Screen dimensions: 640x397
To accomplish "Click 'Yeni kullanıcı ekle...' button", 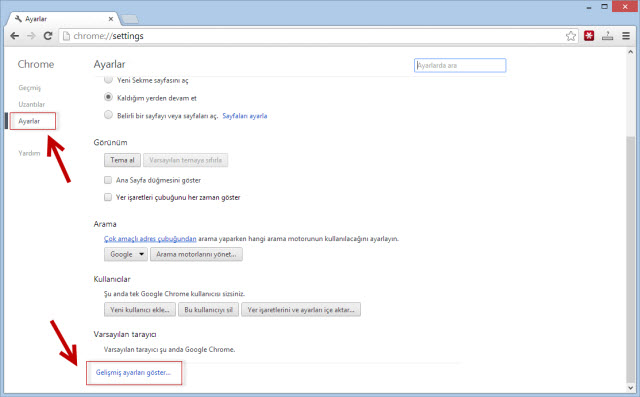I will 140,310.
